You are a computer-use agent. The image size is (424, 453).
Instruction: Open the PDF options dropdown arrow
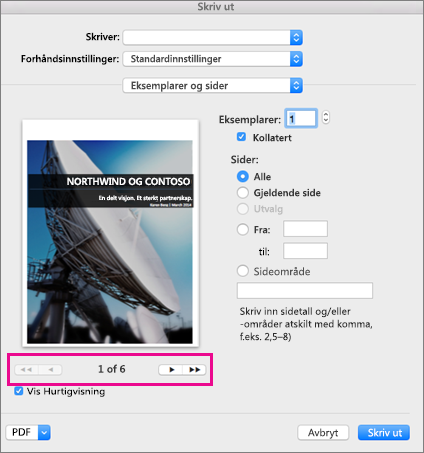click(44, 433)
